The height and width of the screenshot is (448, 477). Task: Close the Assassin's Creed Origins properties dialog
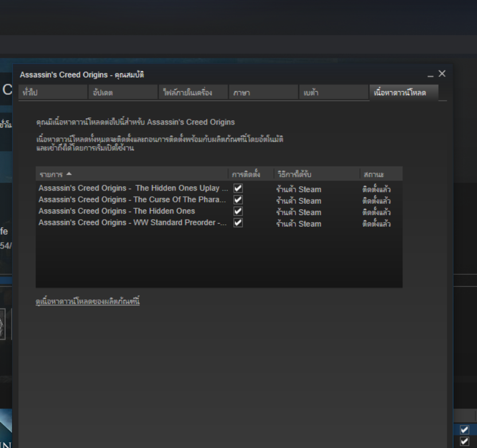[x=442, y=73]
